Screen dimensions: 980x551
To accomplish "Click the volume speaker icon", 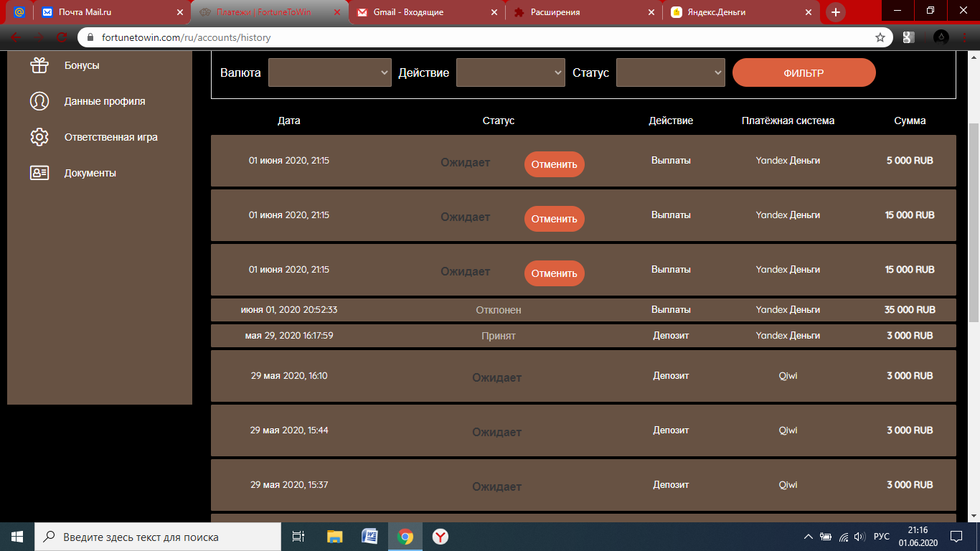I will coord(860,537).
